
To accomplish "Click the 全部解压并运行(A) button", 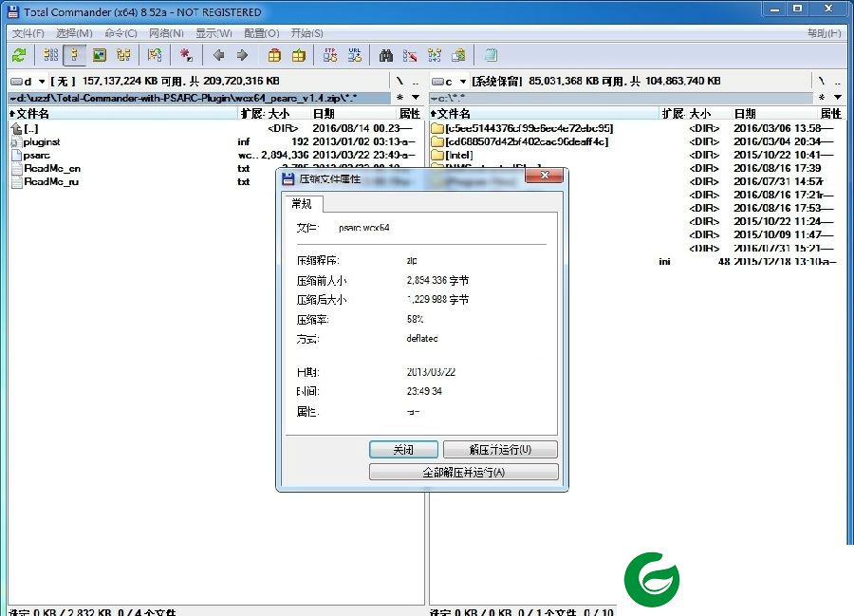I will tap(463, 472).
